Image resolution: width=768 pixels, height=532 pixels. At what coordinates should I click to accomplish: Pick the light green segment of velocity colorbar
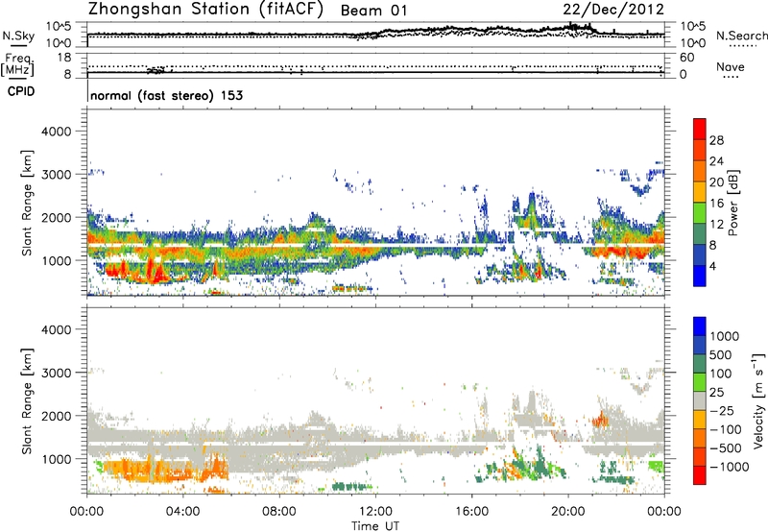(x=700, y=382)
